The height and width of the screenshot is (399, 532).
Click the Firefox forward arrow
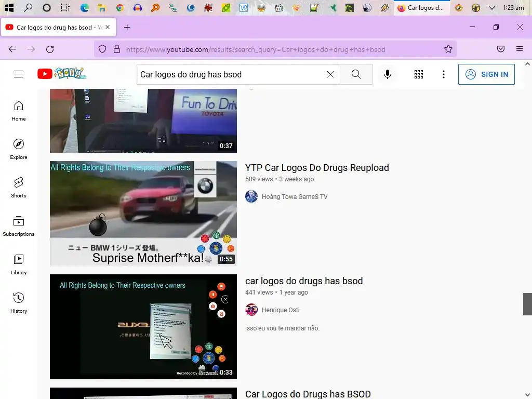tap(31, 49)
